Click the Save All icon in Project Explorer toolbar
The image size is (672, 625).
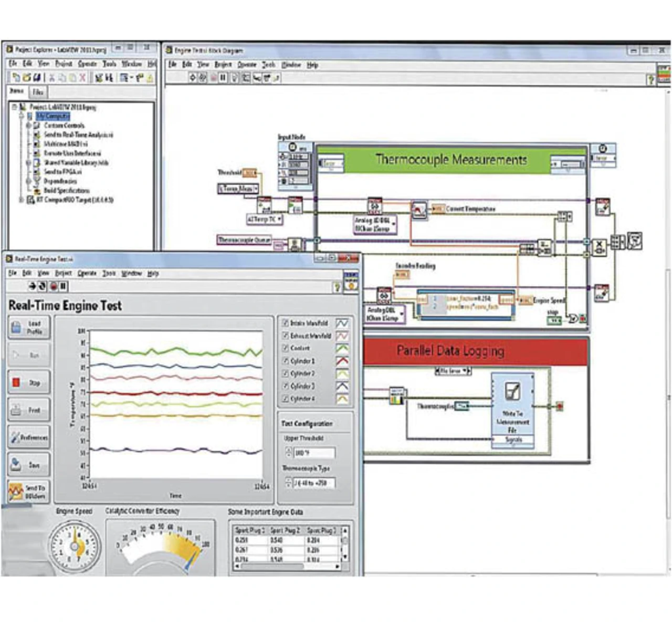pyautogui.click(x=37, y=78)
